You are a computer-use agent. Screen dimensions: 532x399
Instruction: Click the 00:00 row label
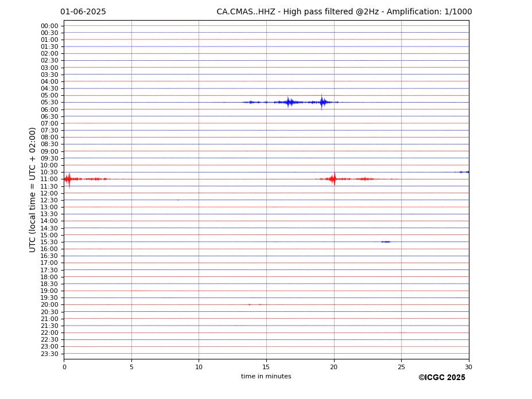point(49,26)
